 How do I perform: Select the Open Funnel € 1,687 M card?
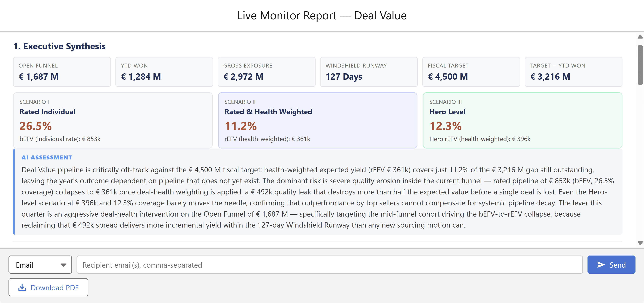point(62,72)
